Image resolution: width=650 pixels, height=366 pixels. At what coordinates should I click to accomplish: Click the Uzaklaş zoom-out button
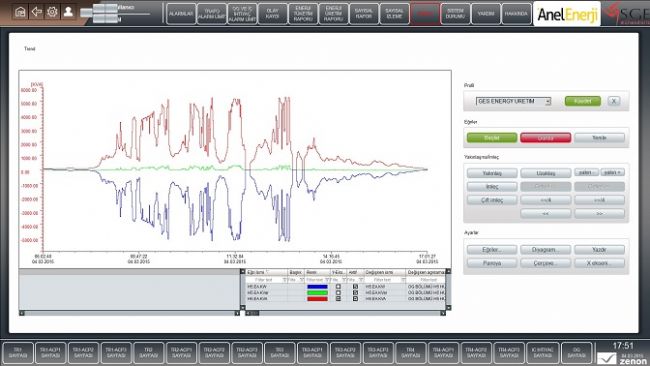546,173
